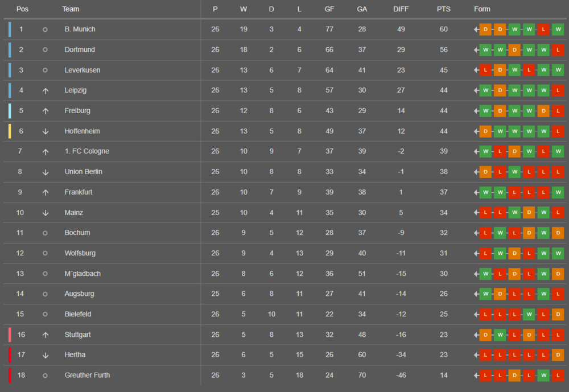The image size is (569, 392).
Task: Click the GF column header
Action: [x=329, y=9]
